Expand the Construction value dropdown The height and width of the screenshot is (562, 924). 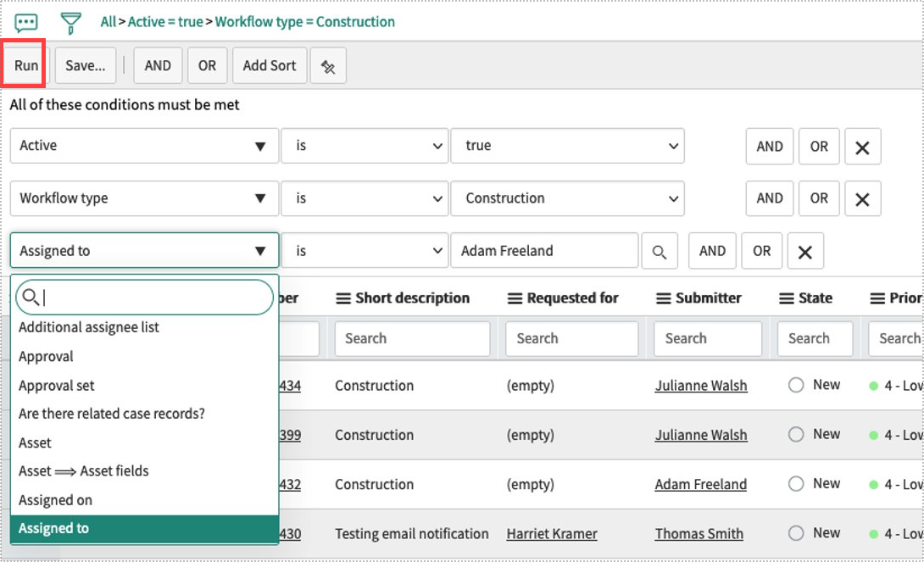(567, 198)
